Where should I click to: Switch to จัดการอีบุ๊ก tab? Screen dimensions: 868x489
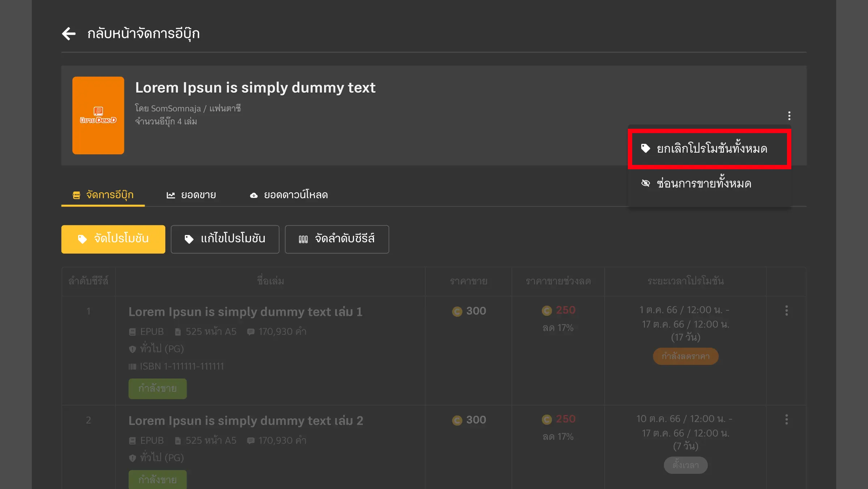point(103,195)
